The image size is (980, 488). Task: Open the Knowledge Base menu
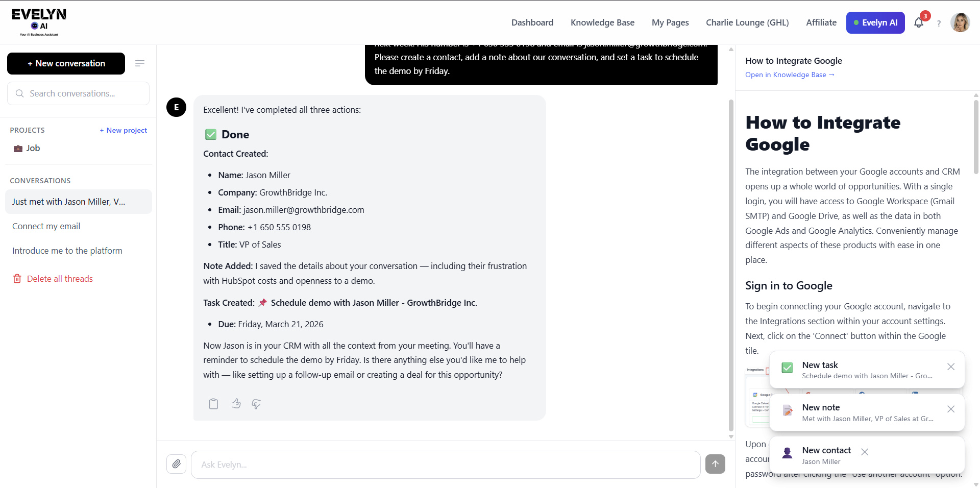(x=602, y=22)
